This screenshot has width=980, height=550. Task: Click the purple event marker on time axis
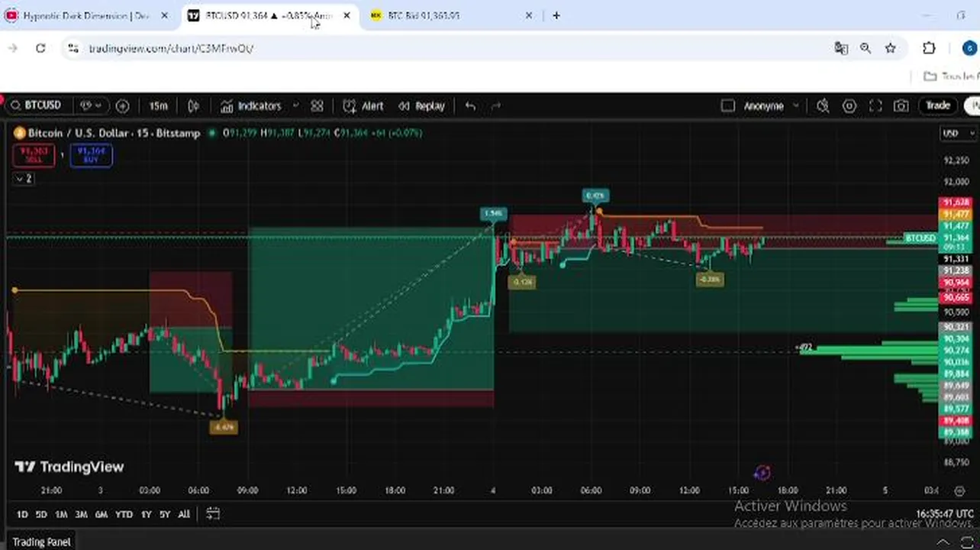tap(762, 473)
